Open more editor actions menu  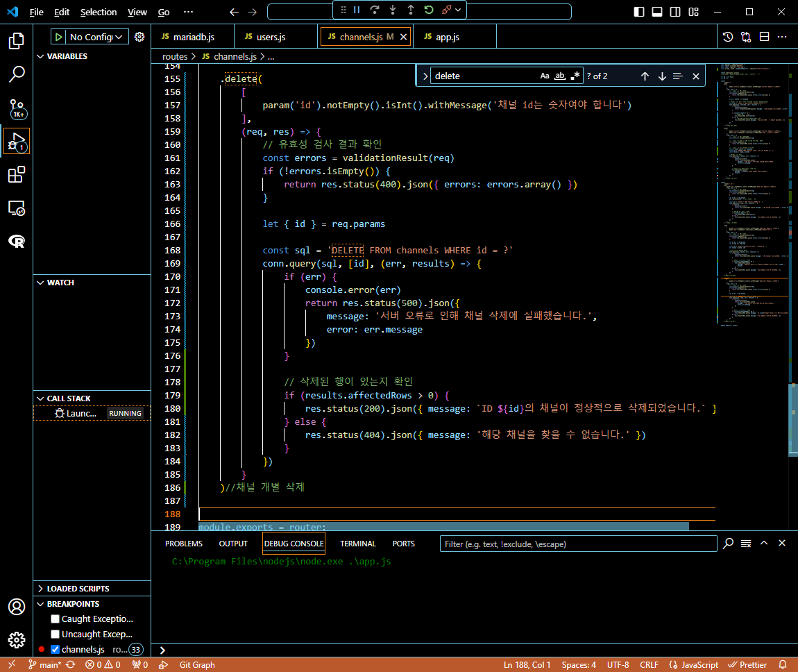pyautogui.click(x=782, y=37)
